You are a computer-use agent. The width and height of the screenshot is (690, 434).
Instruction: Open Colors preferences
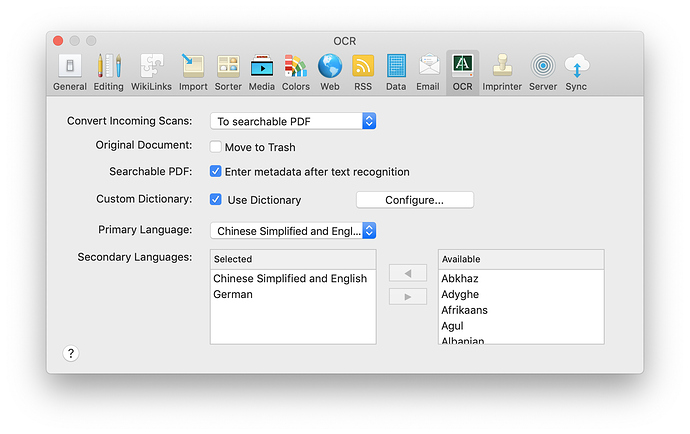pos(295,72)
